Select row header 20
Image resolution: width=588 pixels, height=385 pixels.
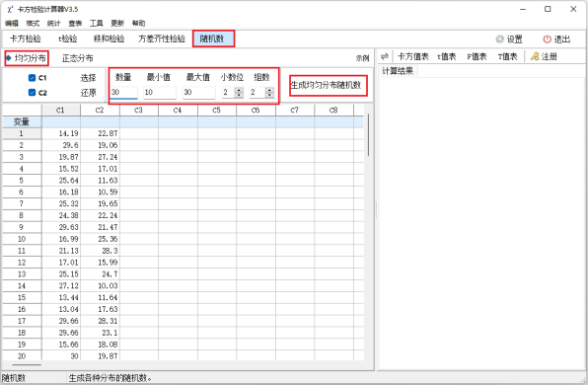point(22,356)
